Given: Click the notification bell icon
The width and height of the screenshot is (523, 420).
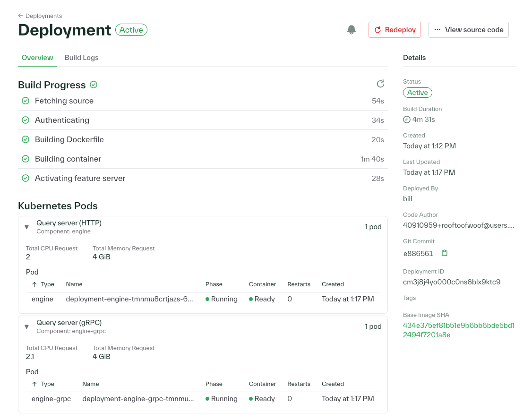Looking at the screenshot, I should coord(352,29).
